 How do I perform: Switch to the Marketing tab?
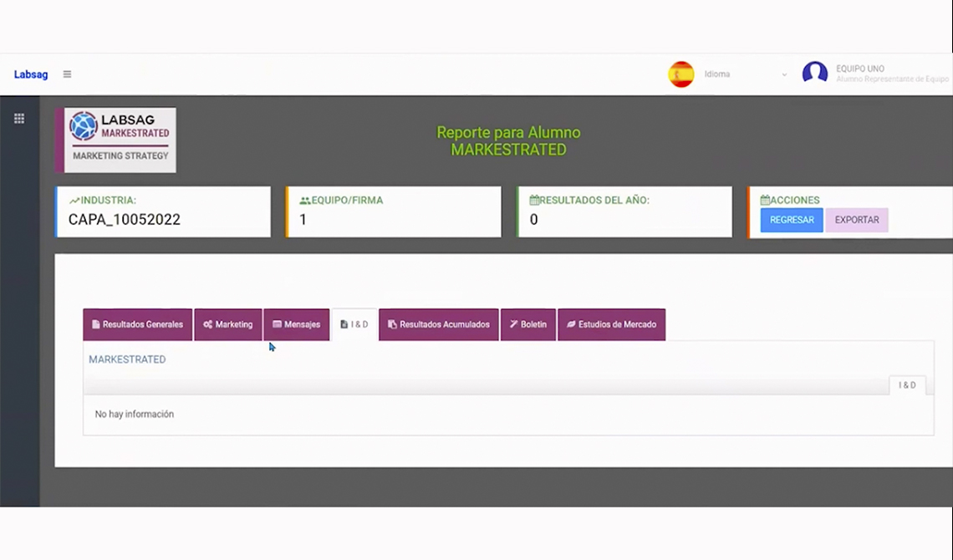point(228,324)
